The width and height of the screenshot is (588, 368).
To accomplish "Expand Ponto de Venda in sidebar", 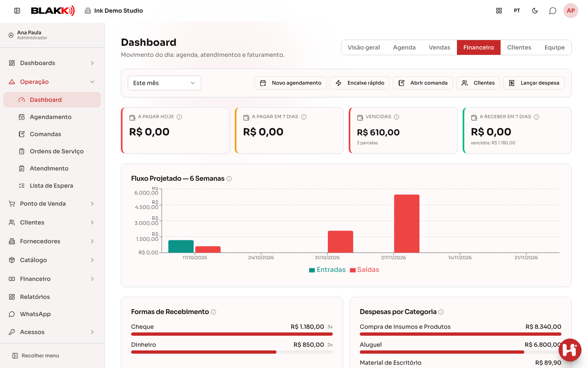I will click(x=52, y=204).
